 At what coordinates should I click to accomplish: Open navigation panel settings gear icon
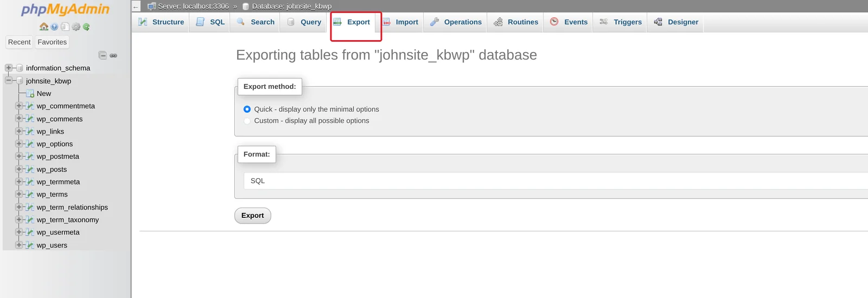76,27
